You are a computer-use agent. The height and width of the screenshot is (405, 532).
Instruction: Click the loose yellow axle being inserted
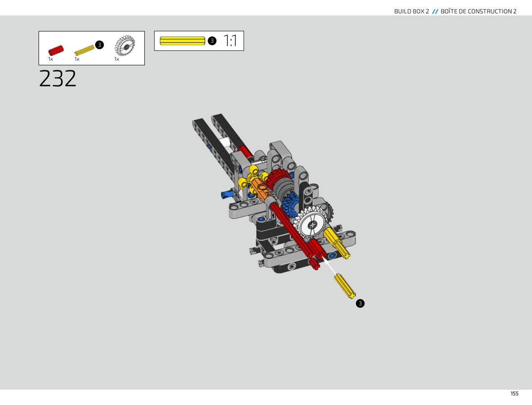pos(345,286)
